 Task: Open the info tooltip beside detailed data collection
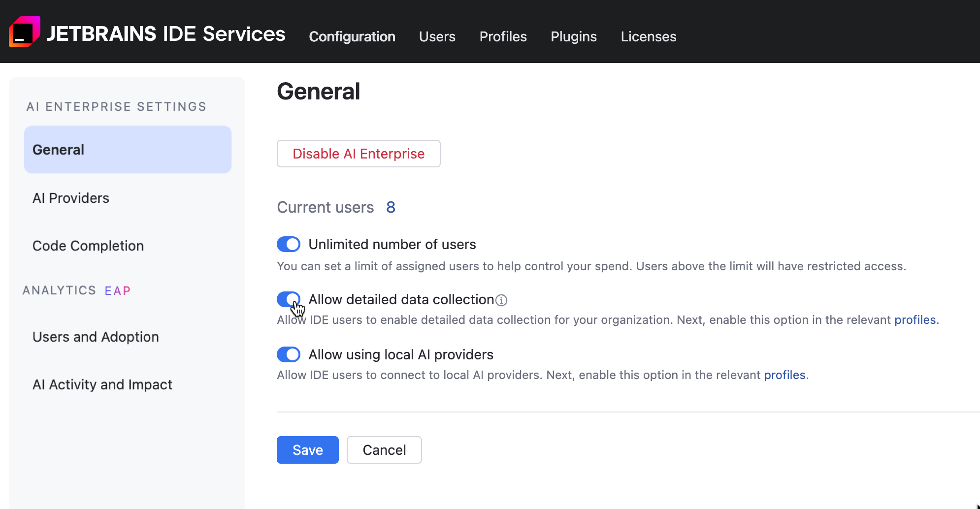(502, 300)
